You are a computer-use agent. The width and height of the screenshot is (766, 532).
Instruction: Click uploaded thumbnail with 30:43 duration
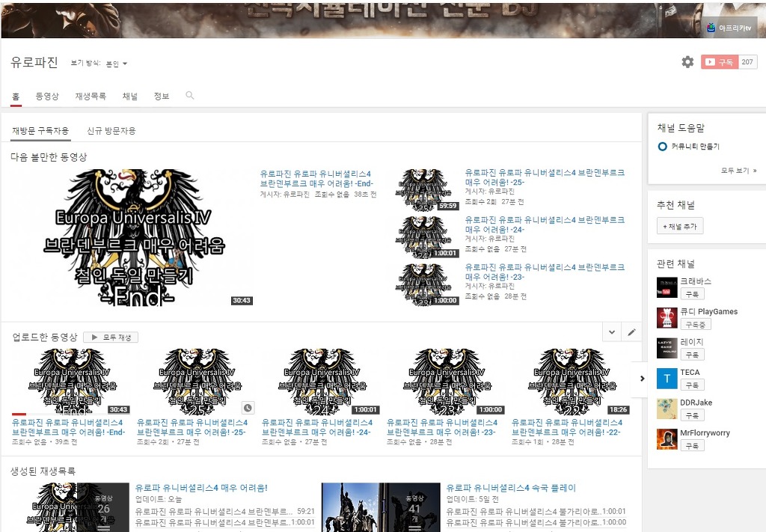71,382
